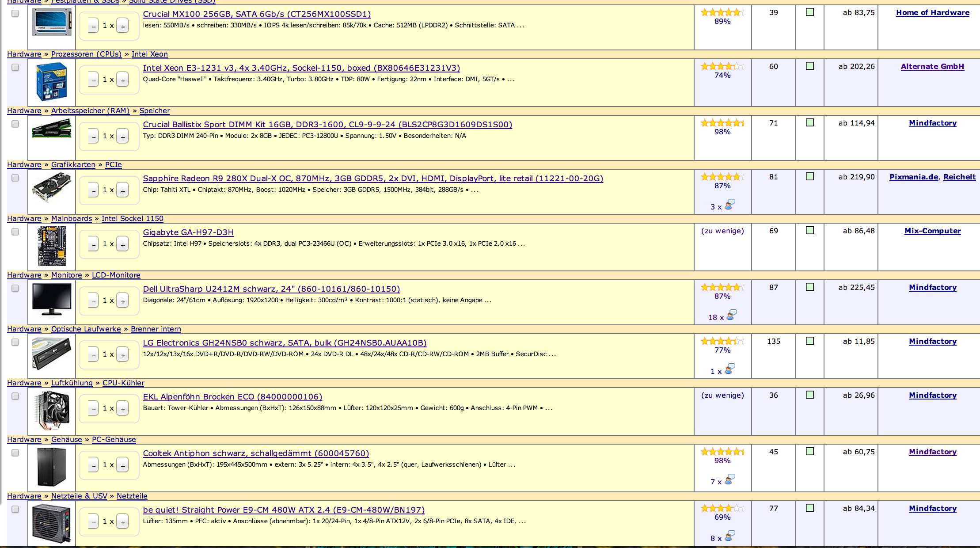This screenshot has height=548, width=980.
Task: Increase quantity of Crucial Ballistix RAM
Action: pos(123,136)
